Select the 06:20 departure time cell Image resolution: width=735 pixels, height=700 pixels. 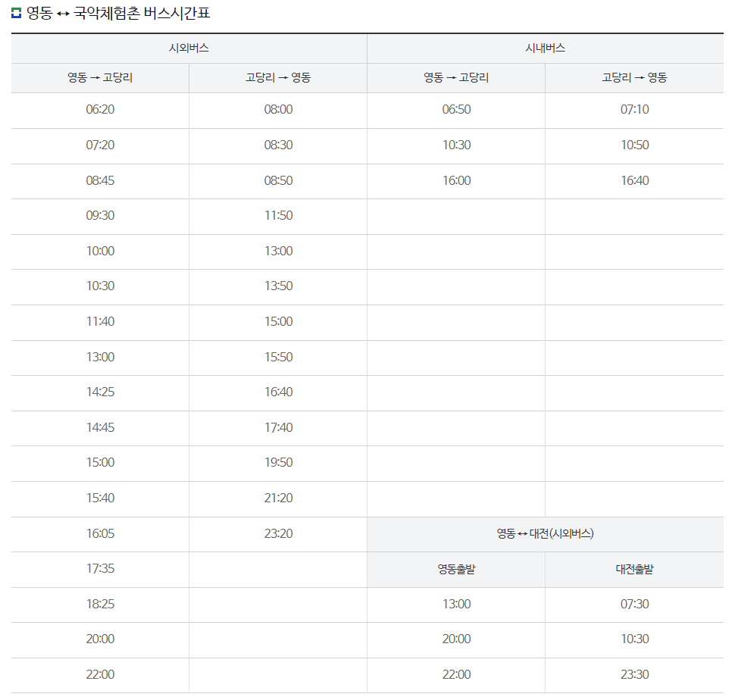(x=98, y=110)
